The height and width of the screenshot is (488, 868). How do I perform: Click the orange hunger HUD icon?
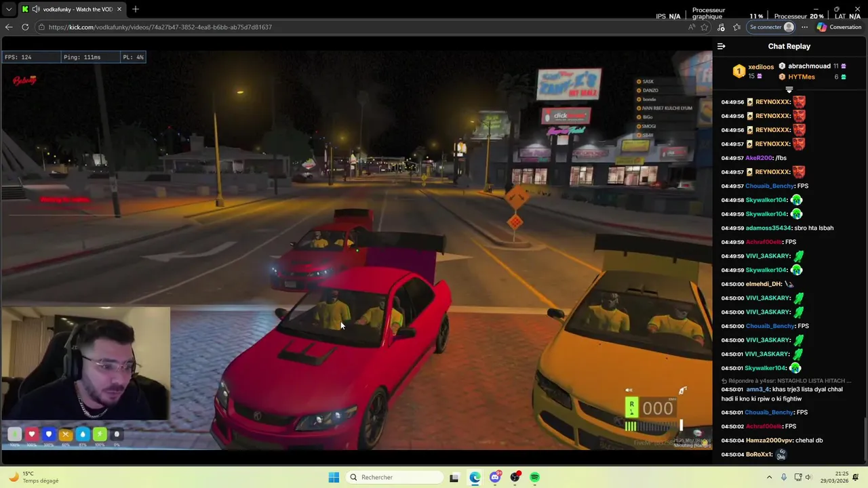click(x=65, y=434)
